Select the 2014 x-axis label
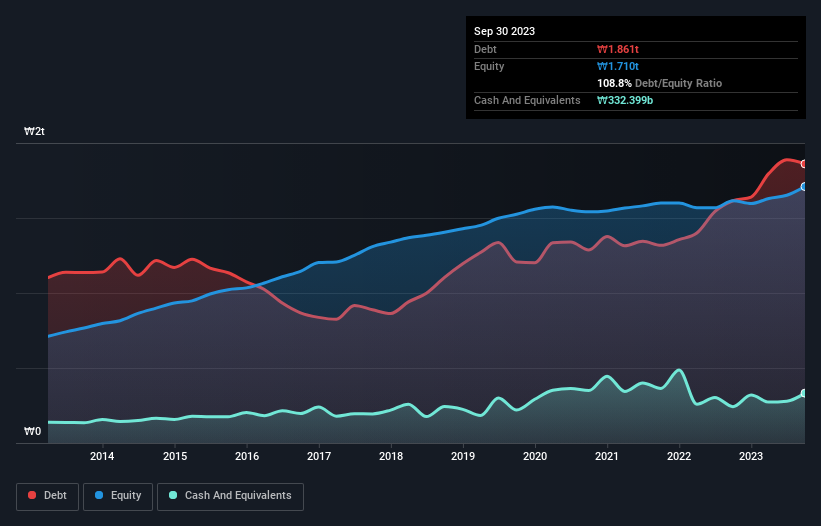 point(102,456)
